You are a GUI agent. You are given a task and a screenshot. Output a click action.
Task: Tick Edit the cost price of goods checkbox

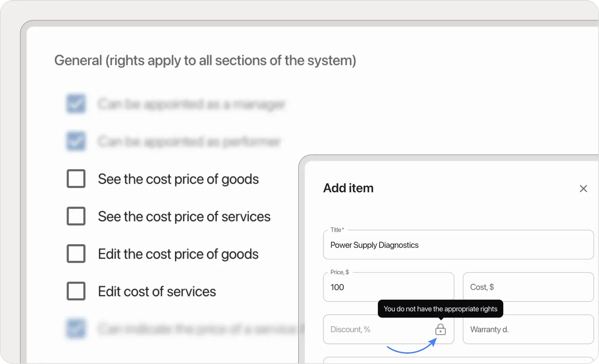76,254
